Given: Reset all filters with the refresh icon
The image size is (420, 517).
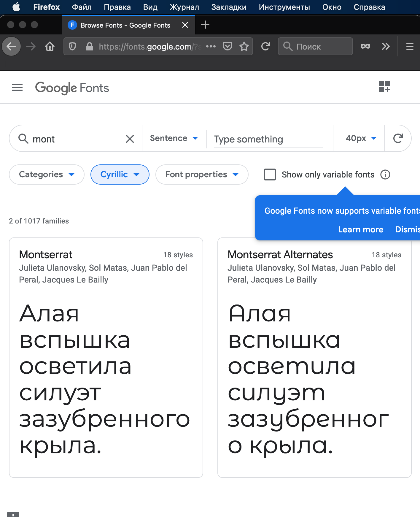Looking at the screenshot, I should click(398, 138).
